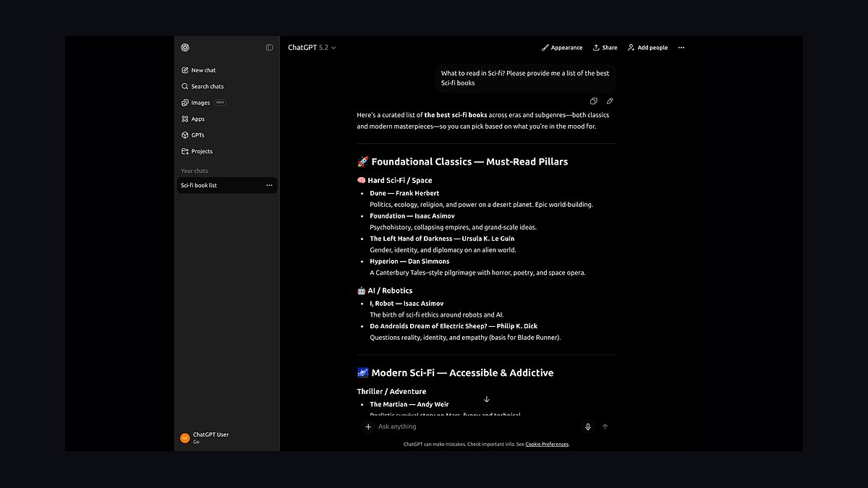Click the Share button label
Viewport: 868px width, 488px height.
pos(610,48)
